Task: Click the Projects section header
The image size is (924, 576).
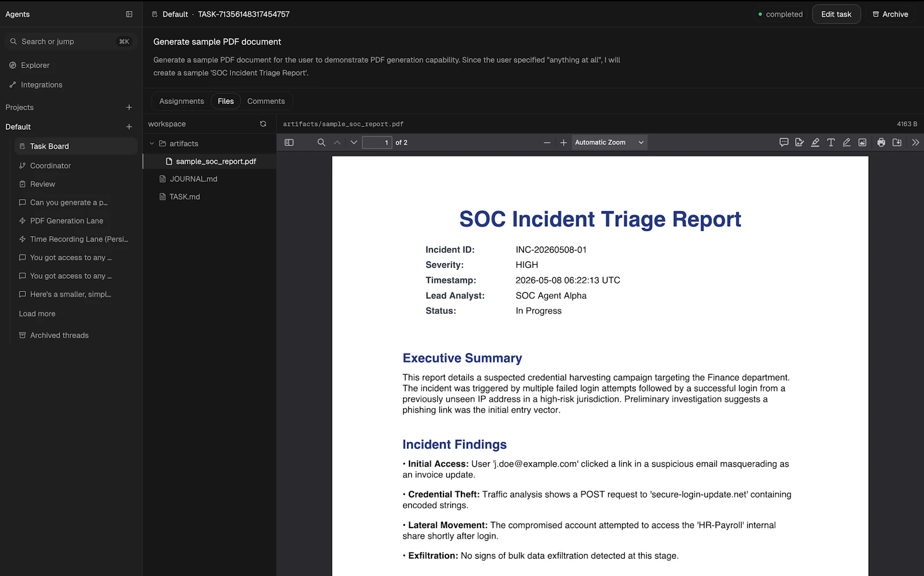Action: [x=20, y=107]
